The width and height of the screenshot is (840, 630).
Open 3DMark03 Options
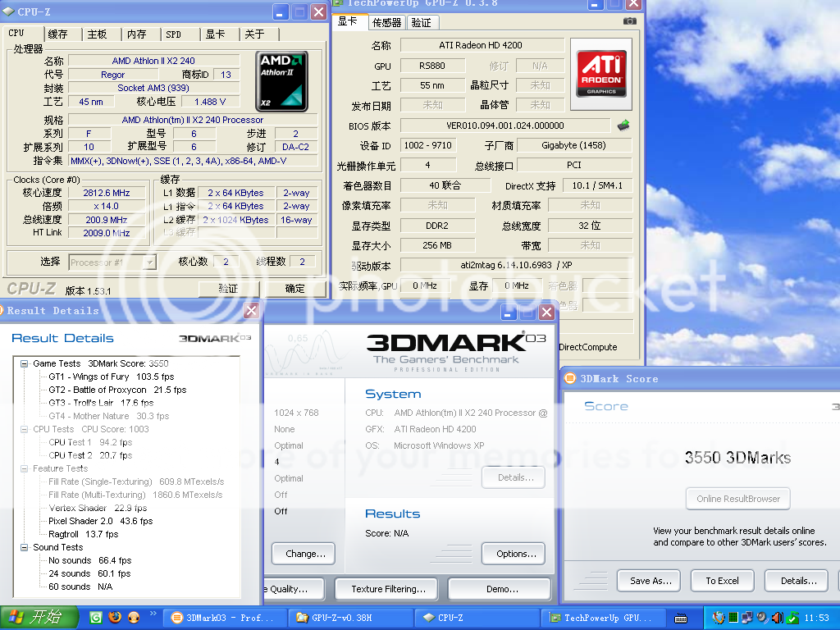click(x=514, y=554)
